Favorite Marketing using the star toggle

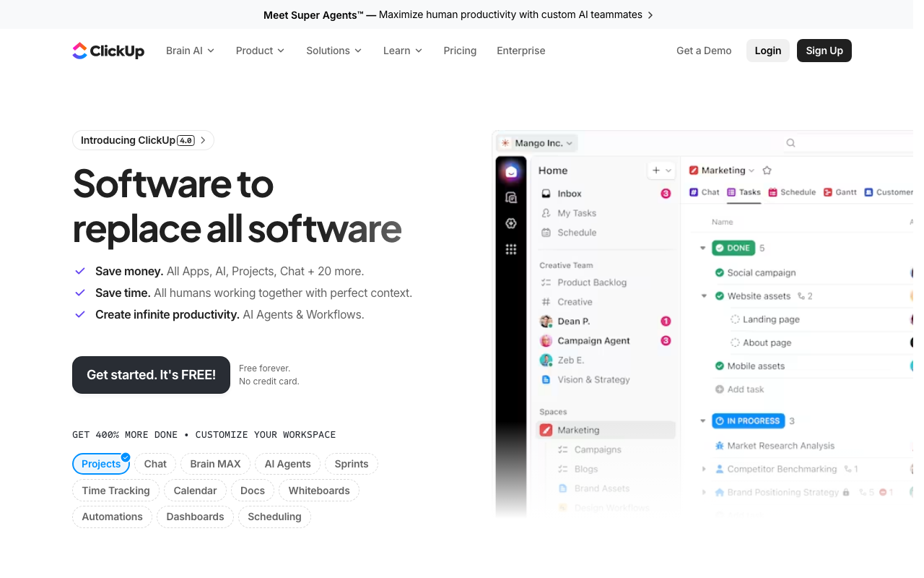767,170
